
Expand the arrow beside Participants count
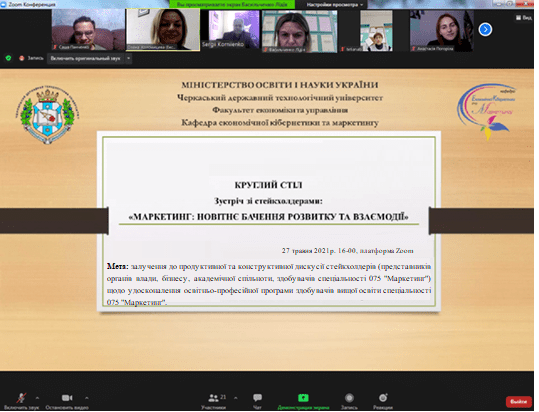coord(236,398)
